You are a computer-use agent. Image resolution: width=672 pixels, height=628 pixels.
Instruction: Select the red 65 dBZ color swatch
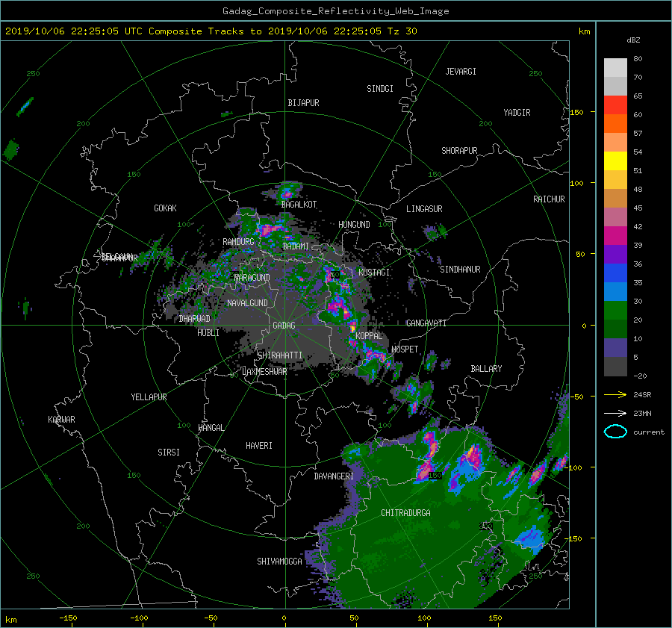615,105
